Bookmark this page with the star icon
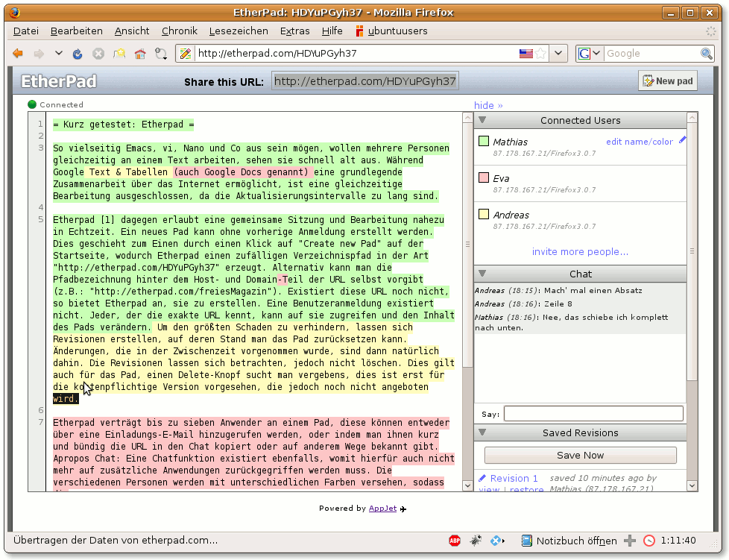 pyautogui.click(x=540, y=54)
